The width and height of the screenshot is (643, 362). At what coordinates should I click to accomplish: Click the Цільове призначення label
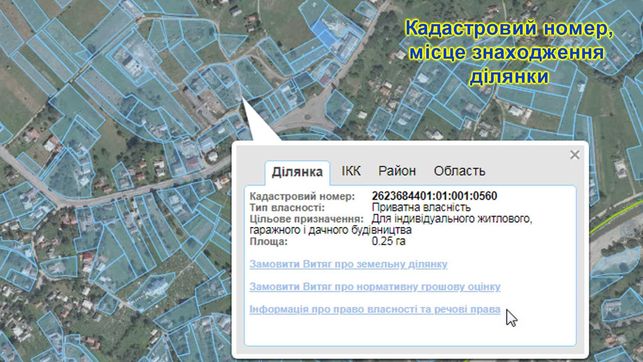306,219
